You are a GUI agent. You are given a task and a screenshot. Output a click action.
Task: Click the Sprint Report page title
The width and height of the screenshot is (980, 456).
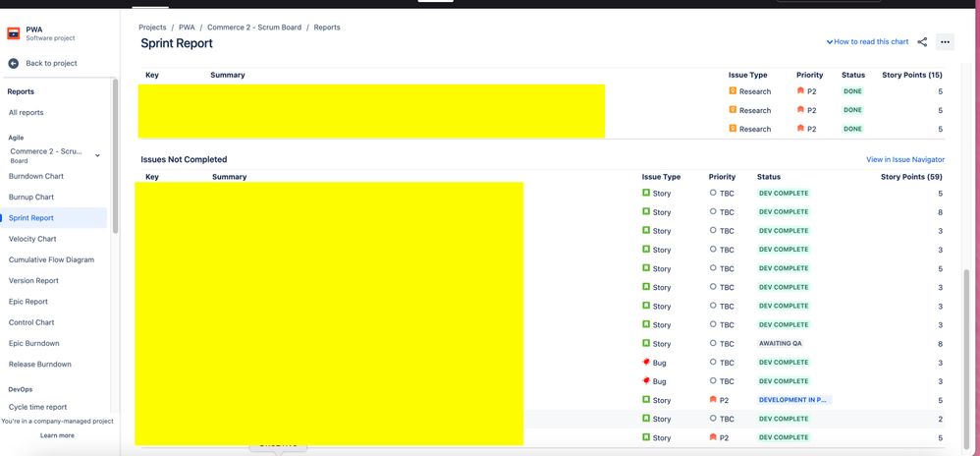(177, 44)
